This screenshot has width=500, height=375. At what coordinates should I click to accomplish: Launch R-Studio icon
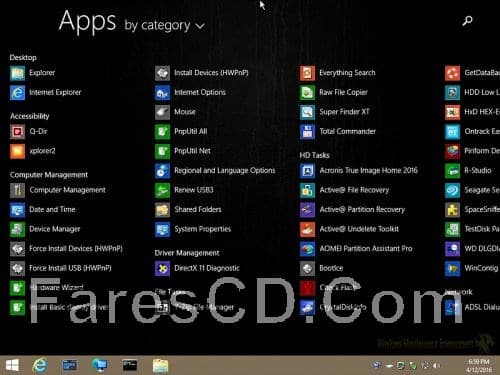452,171
